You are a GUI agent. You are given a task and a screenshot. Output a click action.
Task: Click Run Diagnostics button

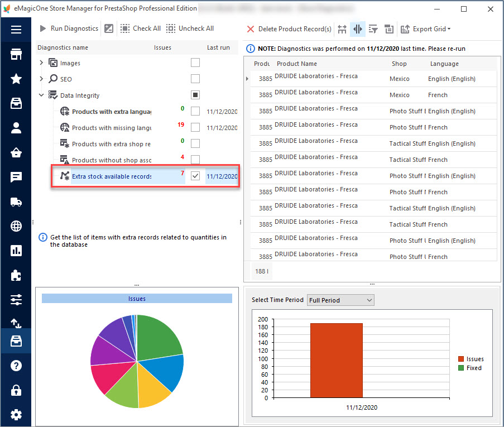(69, 28)
